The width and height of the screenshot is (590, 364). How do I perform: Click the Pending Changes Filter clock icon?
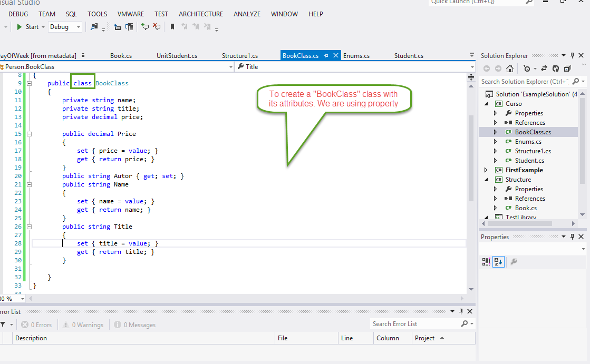pos(527,68)
